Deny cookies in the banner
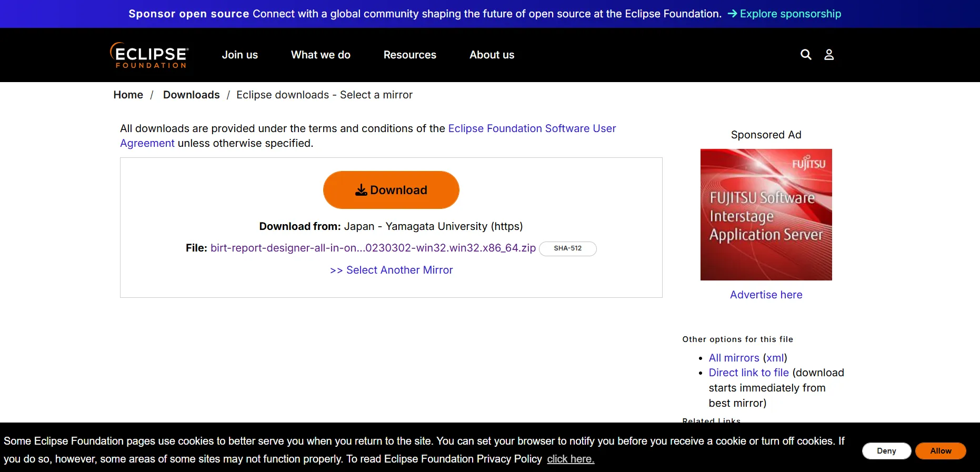Screen dimensions: 980x472 [887, 451]
